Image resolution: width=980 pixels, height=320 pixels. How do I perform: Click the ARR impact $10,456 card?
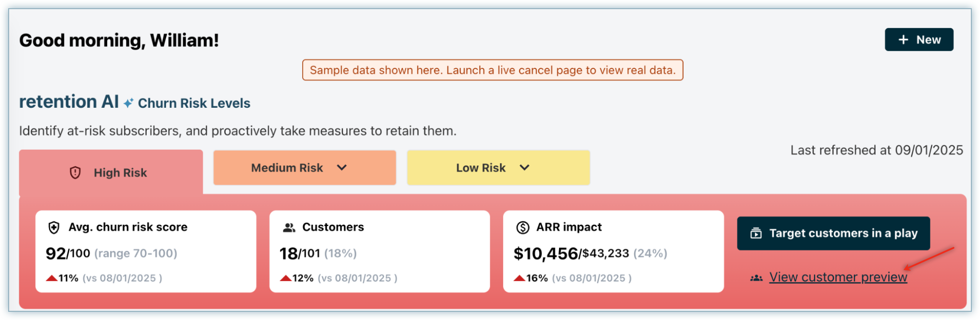[x=613, y=251]
